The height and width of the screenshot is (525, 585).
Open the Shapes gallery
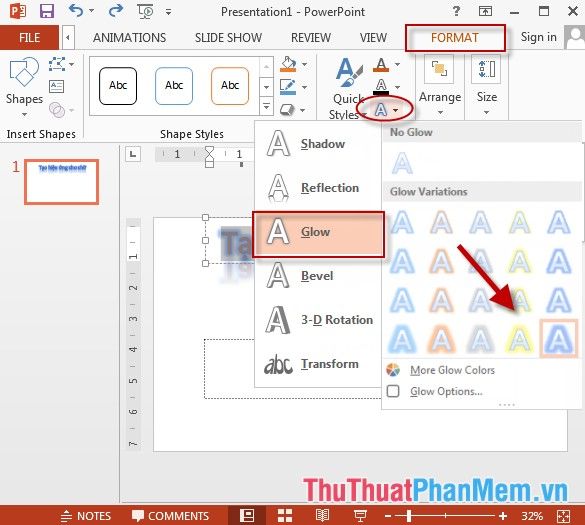click(x=24, y=87)
